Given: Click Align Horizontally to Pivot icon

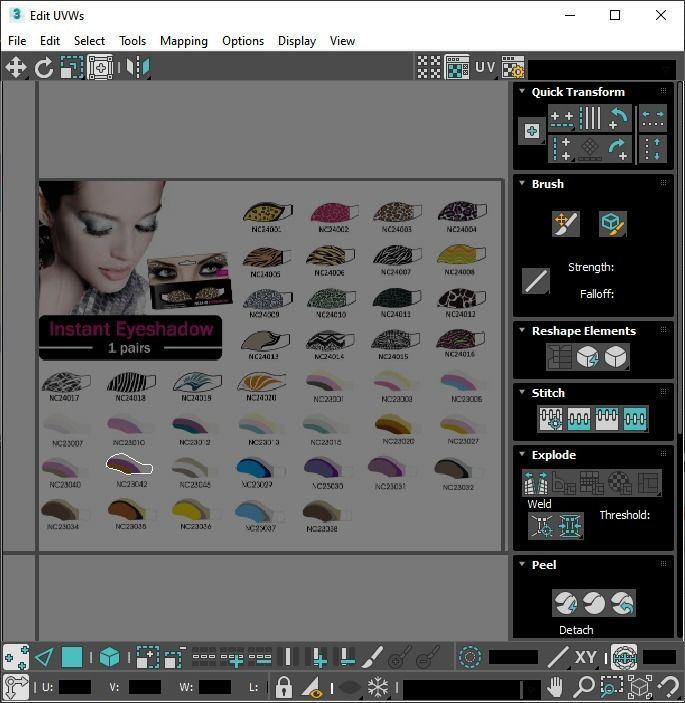Looking at the screenshot, I should pos(562,118).
